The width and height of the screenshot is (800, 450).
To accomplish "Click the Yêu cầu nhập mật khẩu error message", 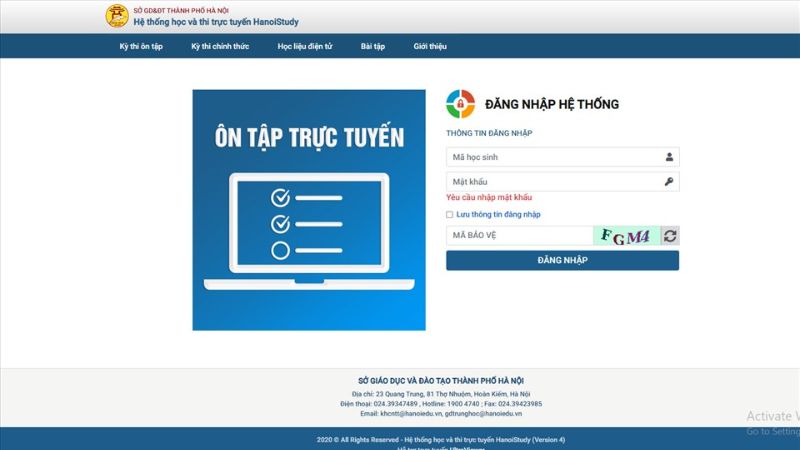I will pyautogui.click(x=489, y=197).
